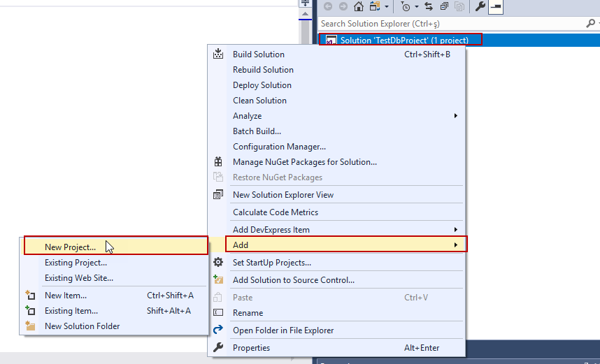600x364 pixels.
Task: Click the Sync with Active Document icon
Action: pyautogui.click(x=429, y=6)
